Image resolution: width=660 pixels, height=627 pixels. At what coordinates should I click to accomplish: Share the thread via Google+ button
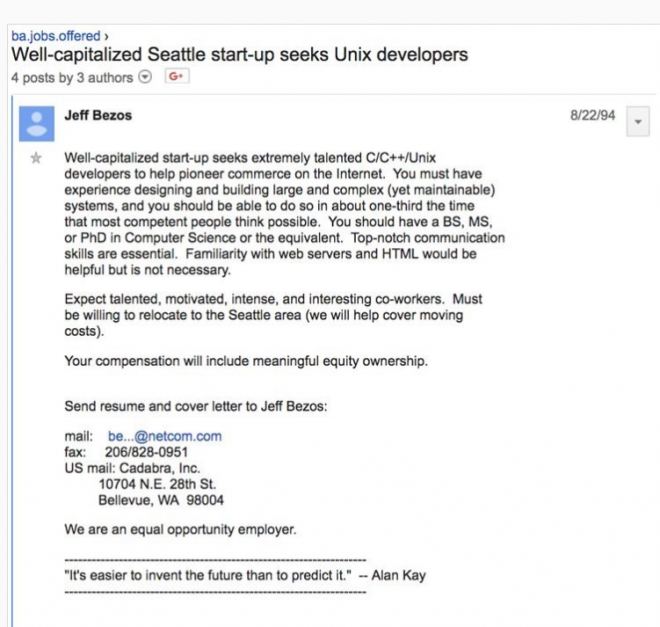[x=177, y=76]
